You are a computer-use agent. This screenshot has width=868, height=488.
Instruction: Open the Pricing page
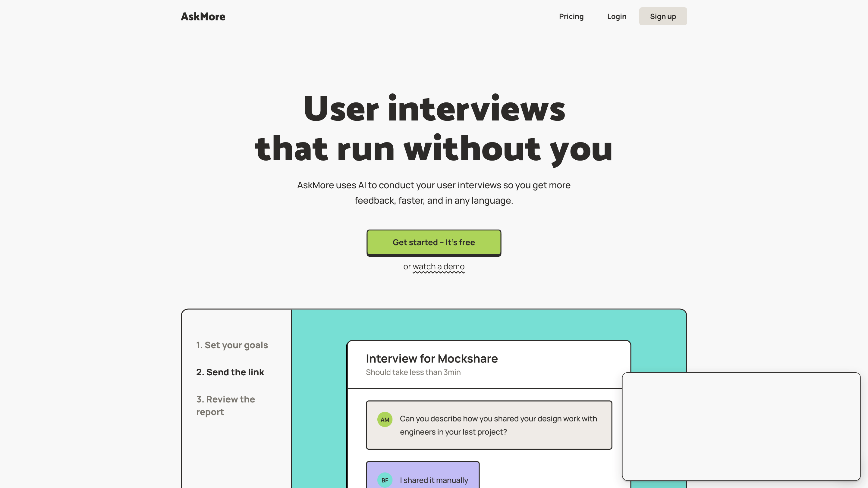[x=571, y=17]
